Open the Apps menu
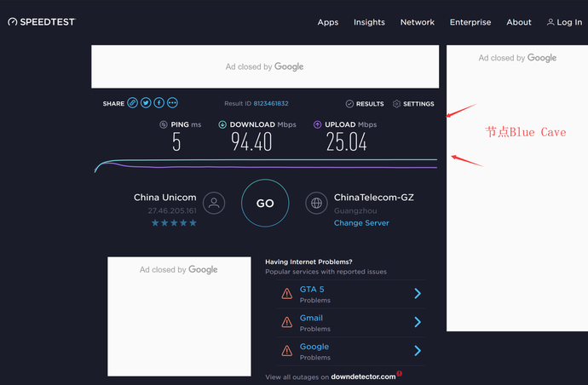Image resolution: width=588 pixels, height=385 pixels. (x=328, y=22)
